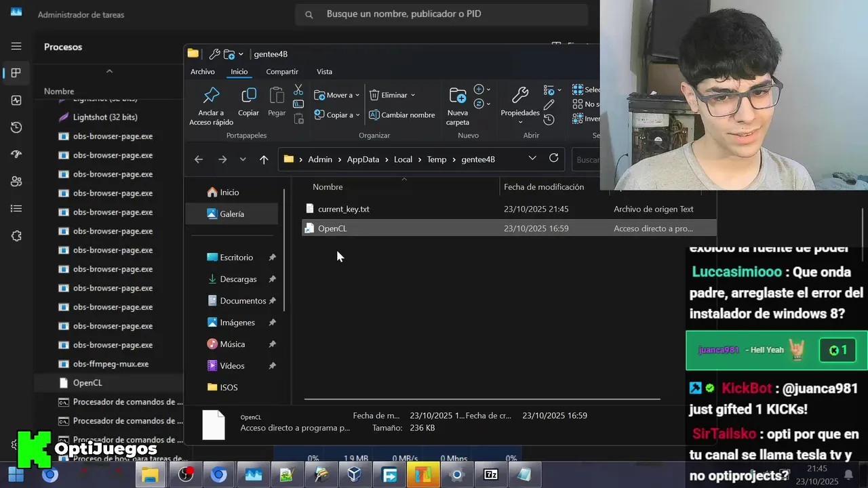
Task: Click the 7z taskbar icon
Action: click(491, 475)
